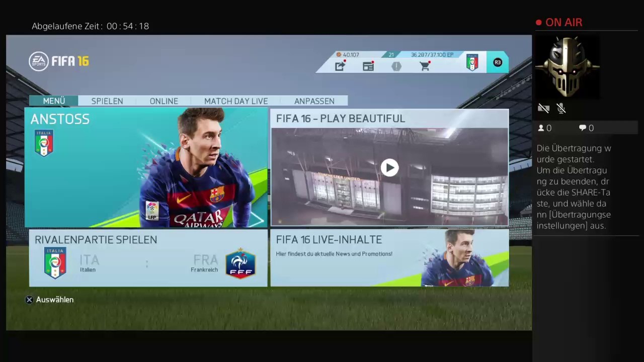
Task: Click the Auswählen prompt label
Action: coord(55,300)
